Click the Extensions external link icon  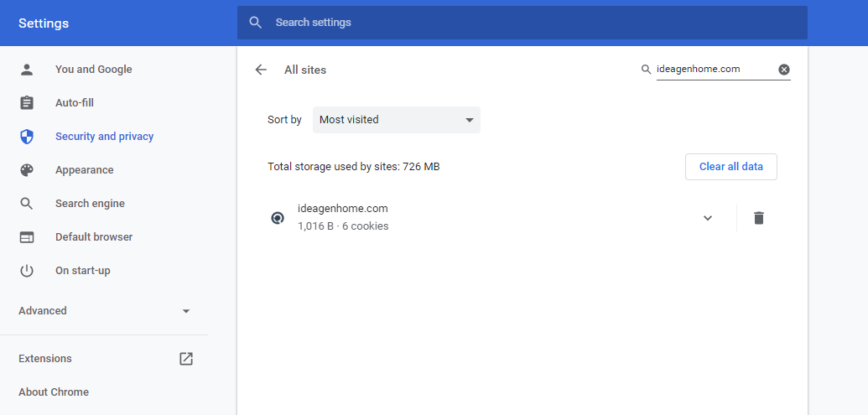(186, 359)
